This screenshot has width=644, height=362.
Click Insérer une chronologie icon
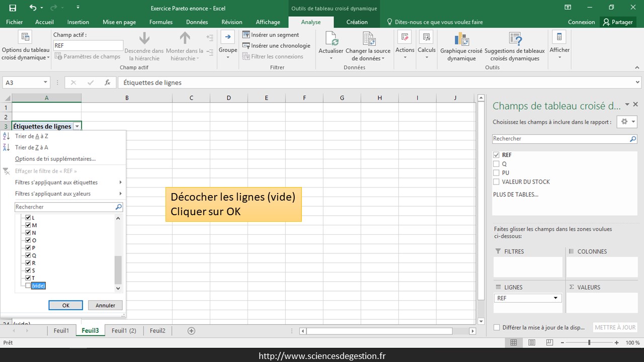(x=246, y=46)
